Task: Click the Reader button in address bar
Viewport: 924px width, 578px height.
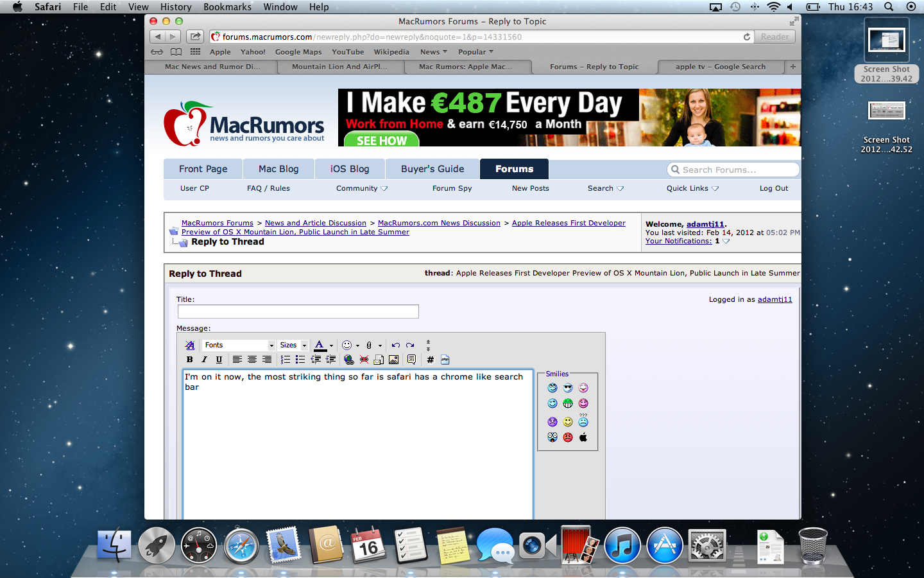Action: [x=775, y=37]
